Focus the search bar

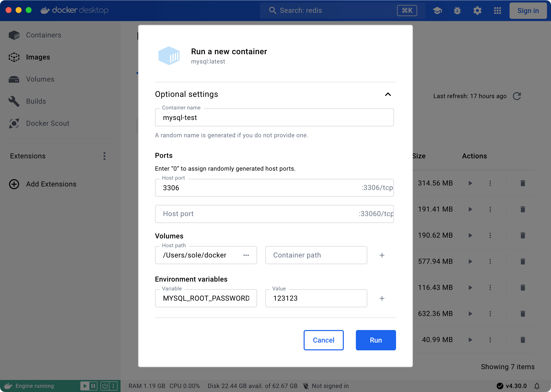click(343, 11)
